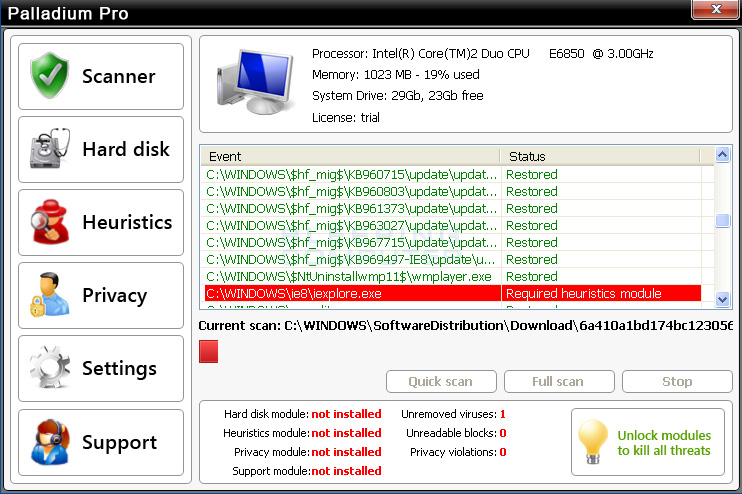Select the red iexplore.exe threat row

[352, 294]
